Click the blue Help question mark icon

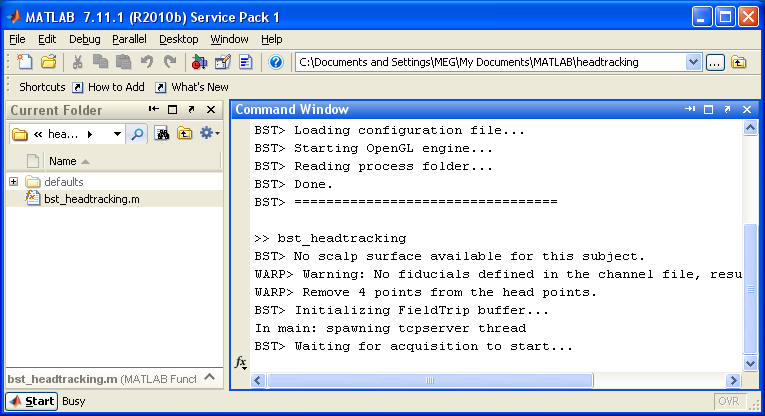click(276, 62)
